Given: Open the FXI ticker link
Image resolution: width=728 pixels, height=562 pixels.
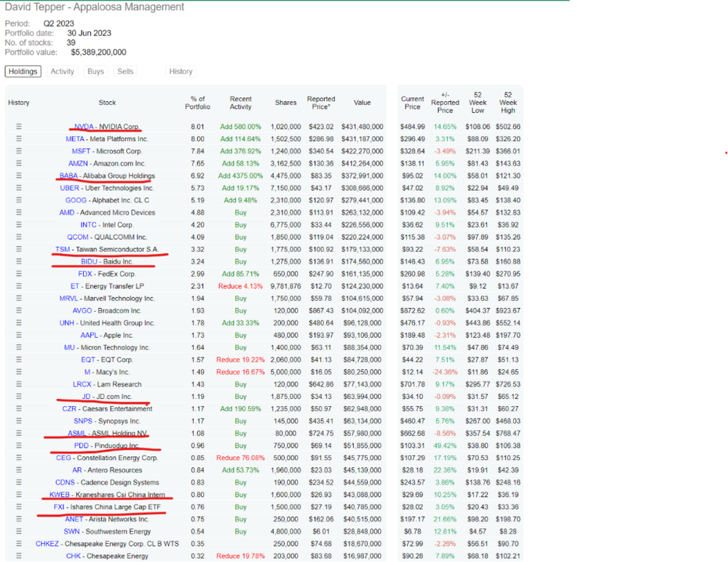Looking at the screenshot, I should pyautogui.click(x=59, y=507).
